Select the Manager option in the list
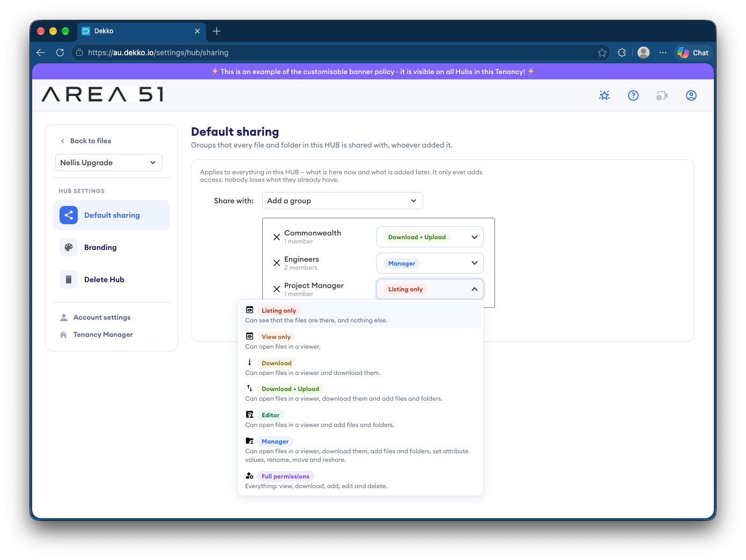The image size is (746, 560). [x=360, y=450]
